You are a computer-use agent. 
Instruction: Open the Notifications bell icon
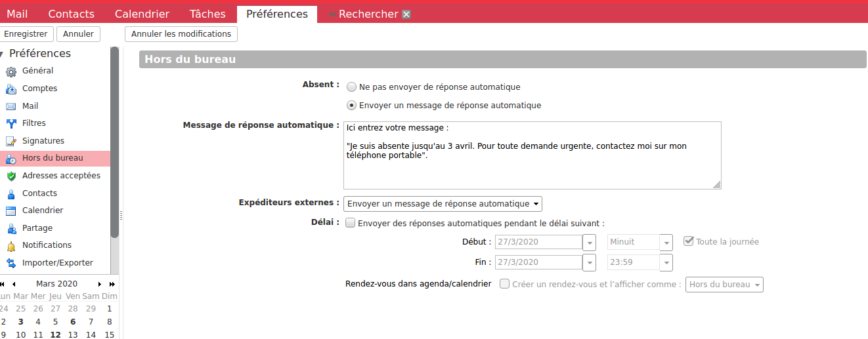11,245
